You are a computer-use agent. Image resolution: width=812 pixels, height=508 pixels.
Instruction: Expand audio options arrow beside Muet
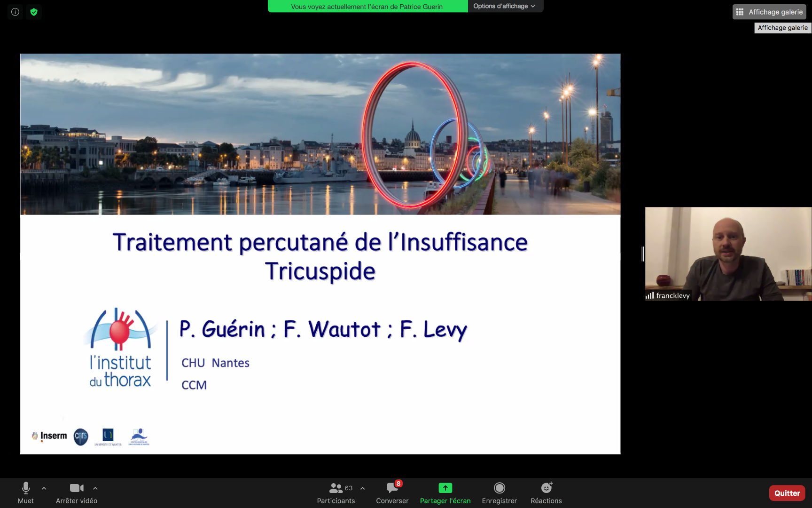(44, 488)
